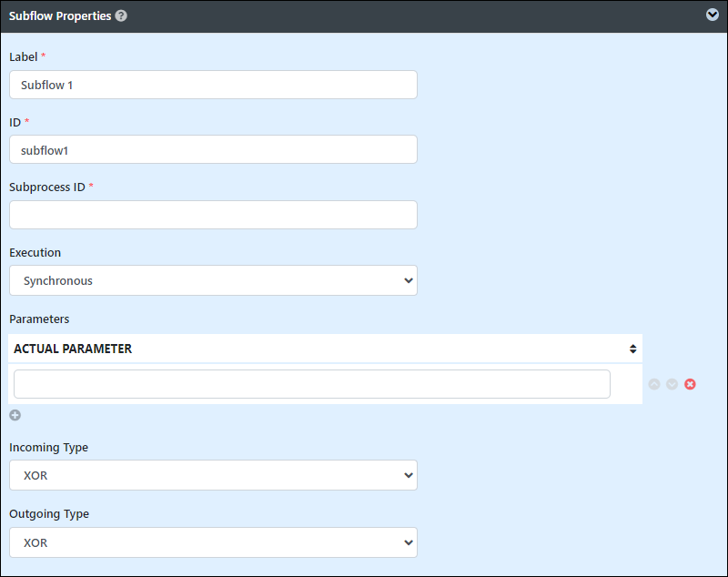The image size is (728, 577).
Task: Click the Actual Parameter text input
Action: coord(312,384)
